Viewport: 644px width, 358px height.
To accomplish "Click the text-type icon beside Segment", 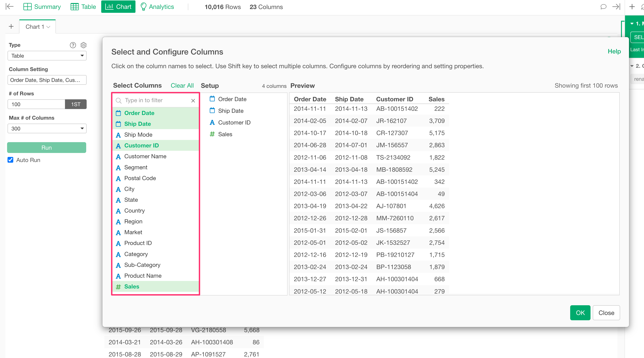I will (118, 167).
